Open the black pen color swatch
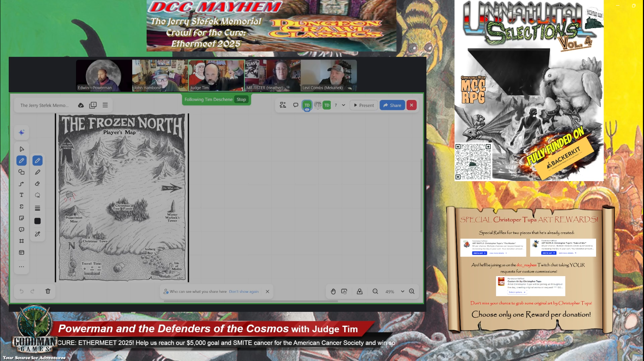This screenshot has height=361, width=644. (x=37, y=221)
